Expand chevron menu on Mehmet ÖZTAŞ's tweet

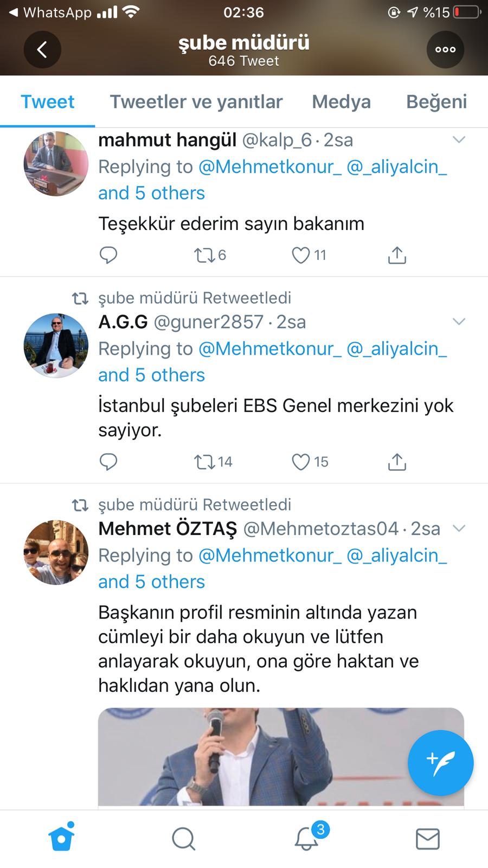(x=459, y=528)
